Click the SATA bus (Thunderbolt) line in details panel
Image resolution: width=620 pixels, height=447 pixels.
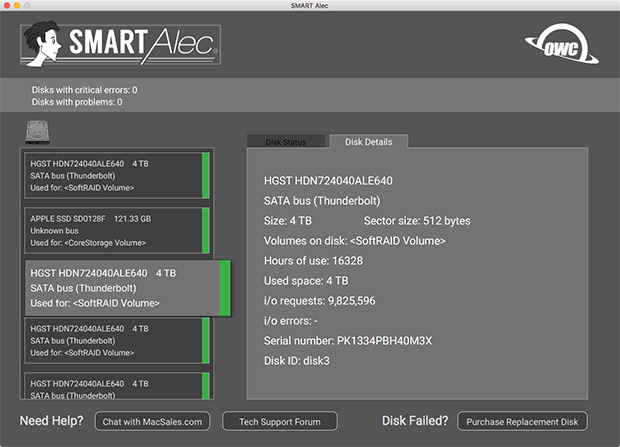coord(322,201)
